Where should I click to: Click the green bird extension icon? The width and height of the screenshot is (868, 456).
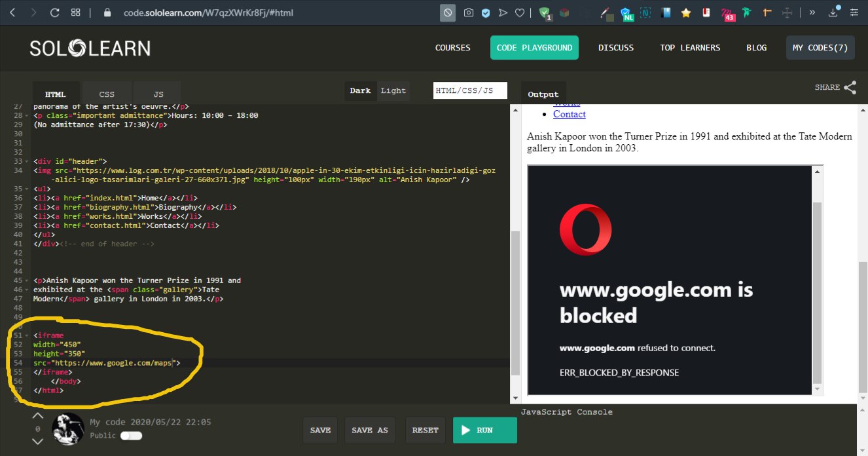coord(748,12)
